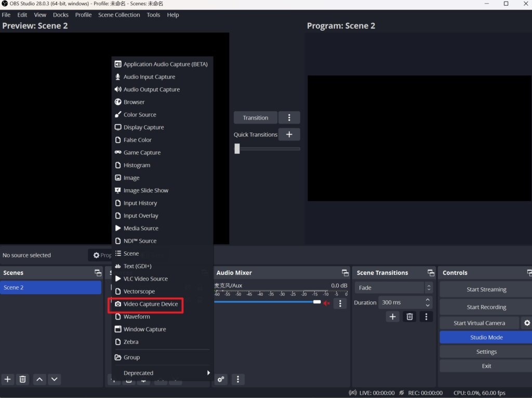This screenshot has height=398, width=532.
Task: Move the scene down with the arrow icon
Action: [x=55, y=379]
